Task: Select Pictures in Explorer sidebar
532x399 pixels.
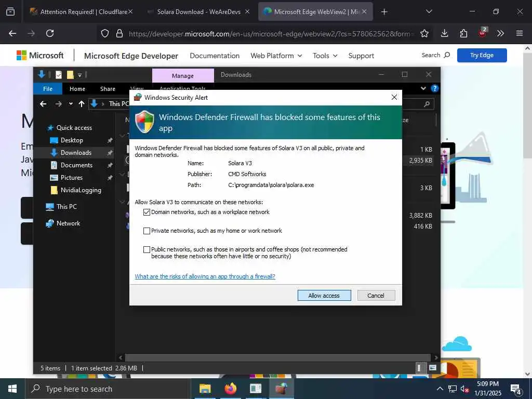Action: coord(71,178)
